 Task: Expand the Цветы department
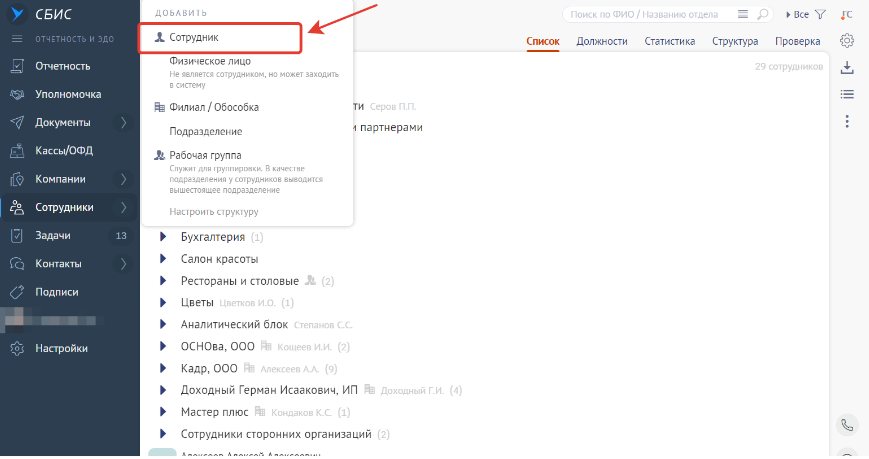click(x=163, y=303)
